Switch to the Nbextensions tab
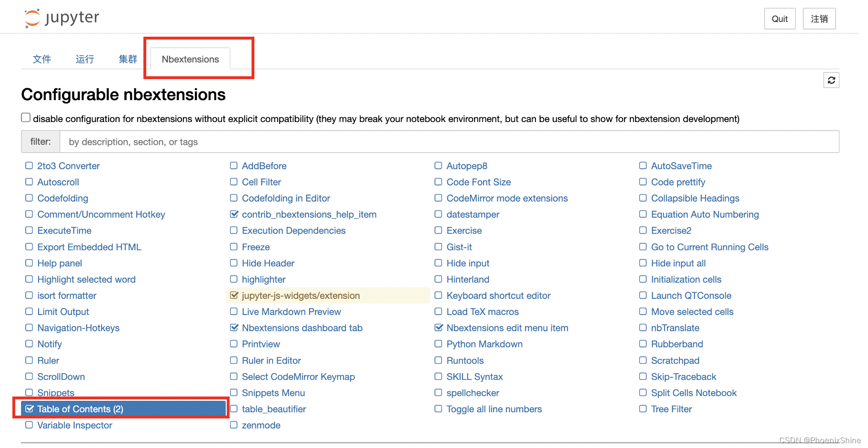Viewport: 868px width, 448px height. [x=191, y=59]
